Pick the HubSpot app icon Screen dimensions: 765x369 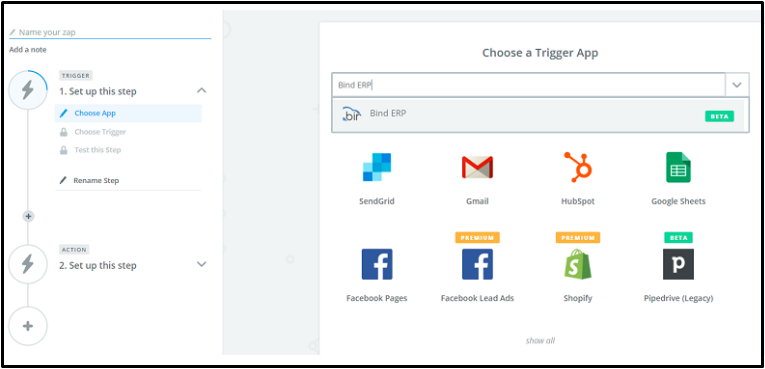pyautogui.click(x=578, y=167)
